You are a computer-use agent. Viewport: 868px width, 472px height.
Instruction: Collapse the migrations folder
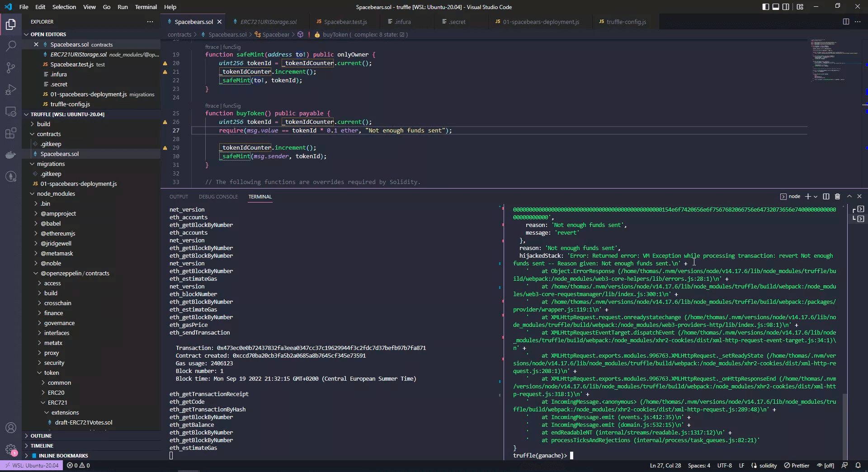[x=51, y=164]
